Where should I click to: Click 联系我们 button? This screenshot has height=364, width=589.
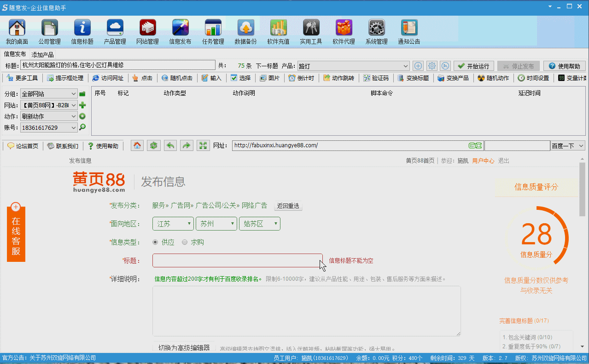[63, 146]
